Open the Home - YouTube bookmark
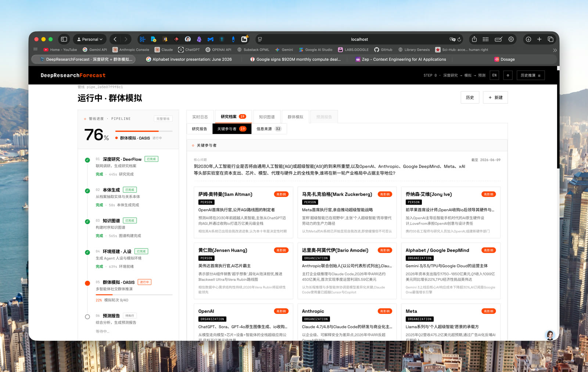The width and height of the screenshot is (588, 372). [60, 50]
